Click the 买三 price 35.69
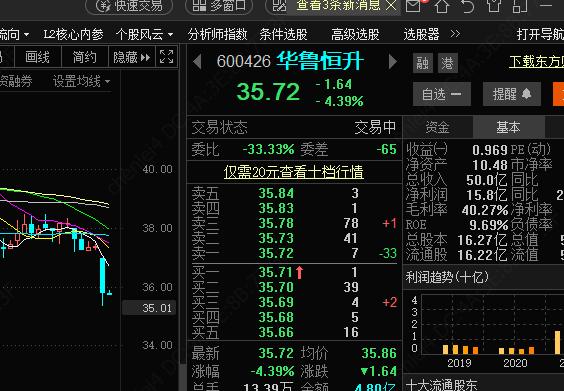This screenshot has height=391, width=564. coord(276,302)
